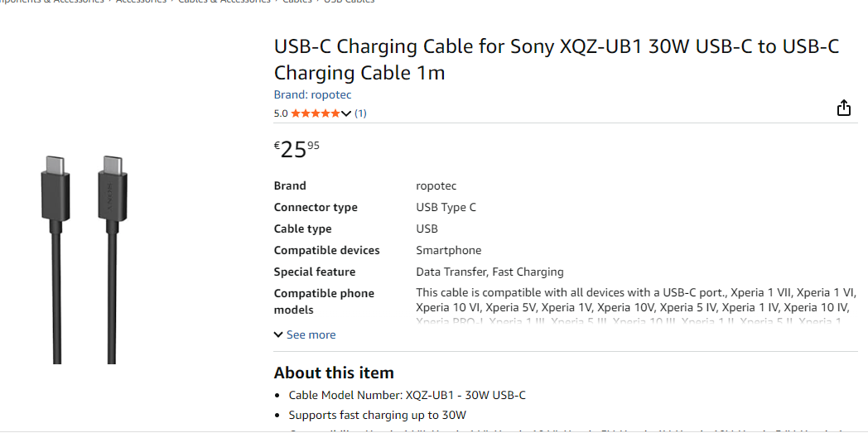Click the five-star rating icons
The width and height of the screenshot is (868, 433).
pyautogui.click(x=315, y=113)
